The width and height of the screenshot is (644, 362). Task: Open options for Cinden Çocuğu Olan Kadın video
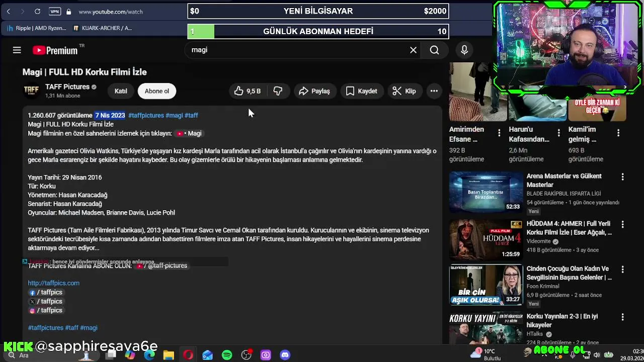[622, 269]
